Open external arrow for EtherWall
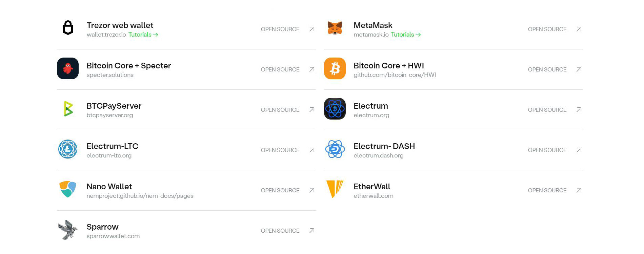 tap(579, 190)
